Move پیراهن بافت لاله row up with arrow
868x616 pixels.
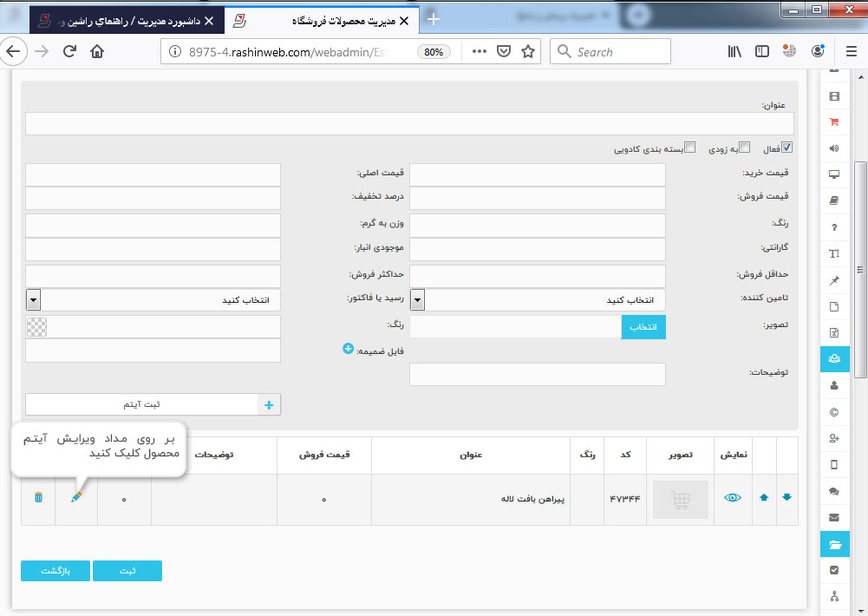click(764, 497)
